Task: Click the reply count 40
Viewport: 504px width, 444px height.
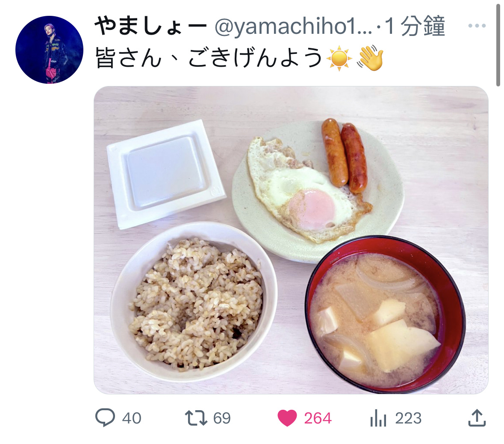Action: pyautogui.click(x=132, y=418)
